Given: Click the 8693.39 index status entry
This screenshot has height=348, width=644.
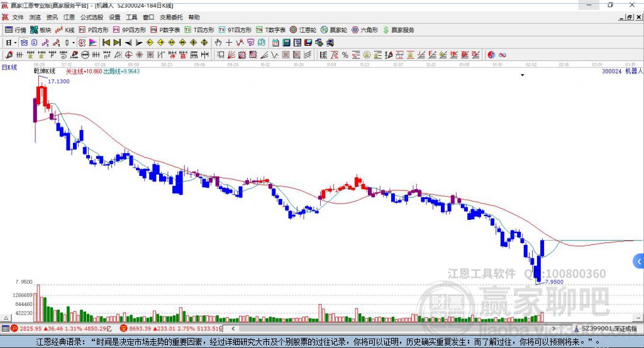Looking at the screenshot, I should (171, 329).
